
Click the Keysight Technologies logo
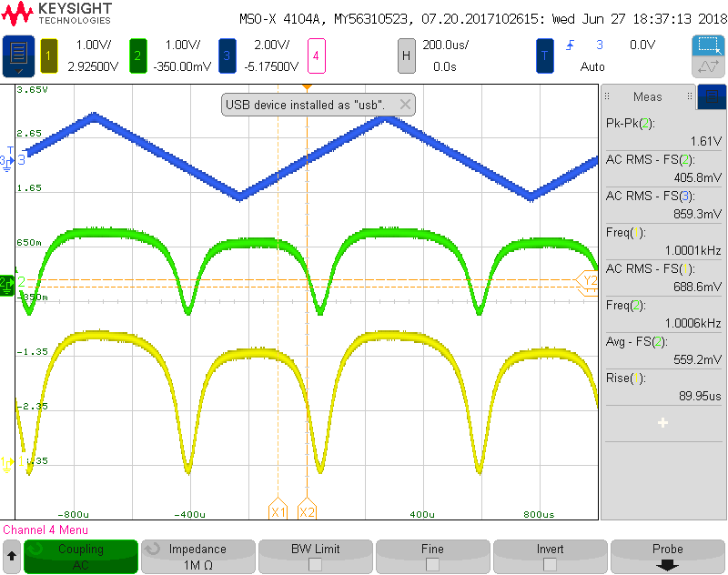pyautogui.click(x=56, y=14)
